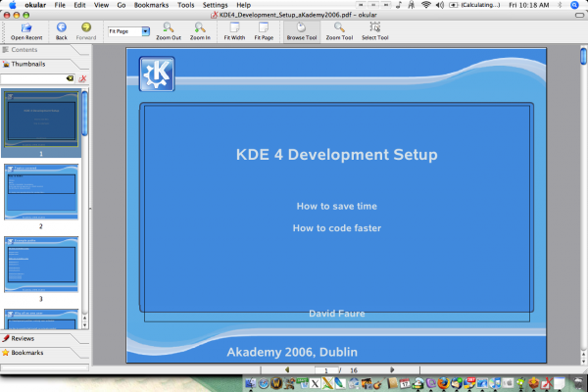
Task: Collapse the Thumbnails sidebar panel
Action: (44, 64)
